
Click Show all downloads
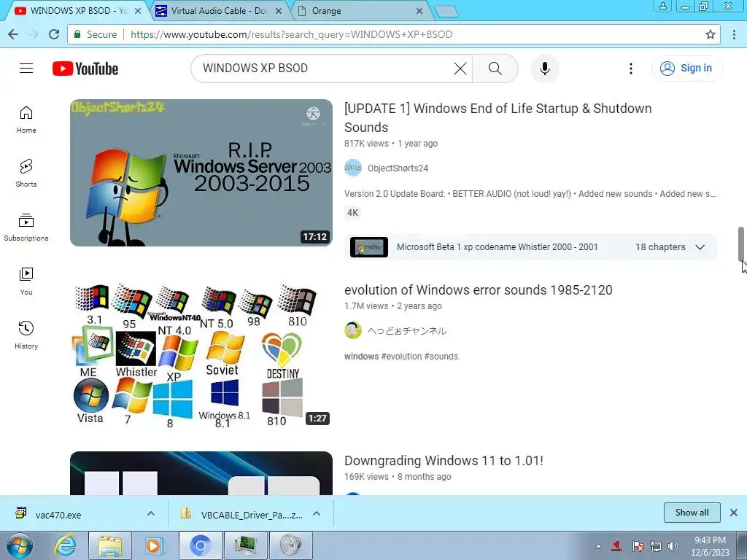click(692, 513)
